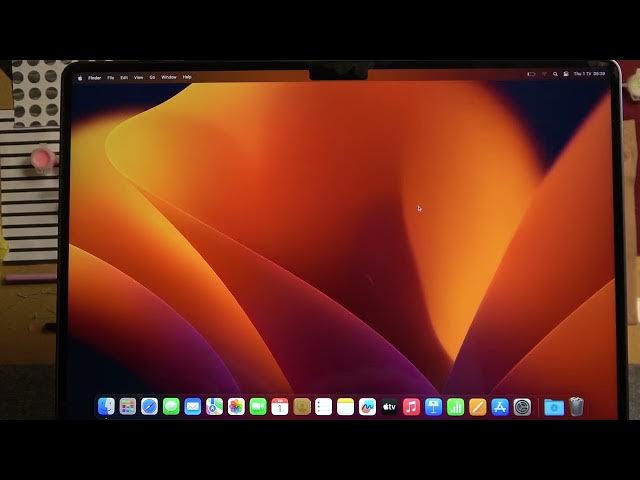The image size is (640, 480).
Task: Open the Apple TV app
Action: tap(389, 407)
